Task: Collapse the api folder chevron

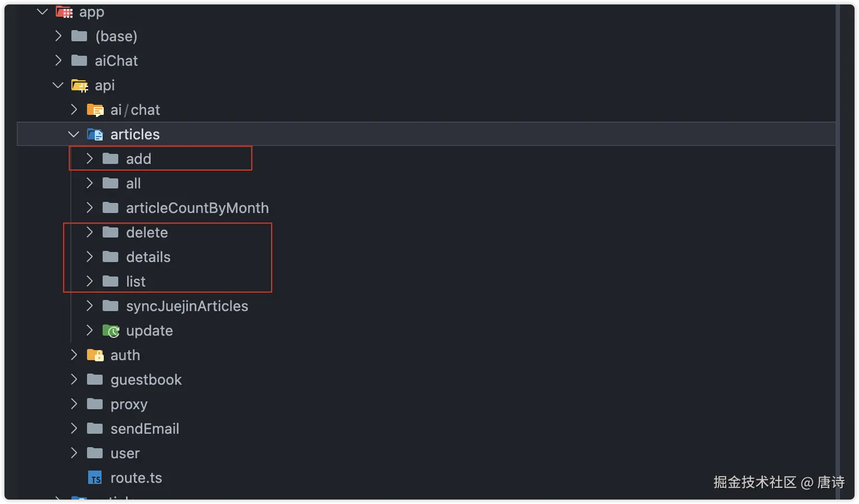Action: pos(58,85)
